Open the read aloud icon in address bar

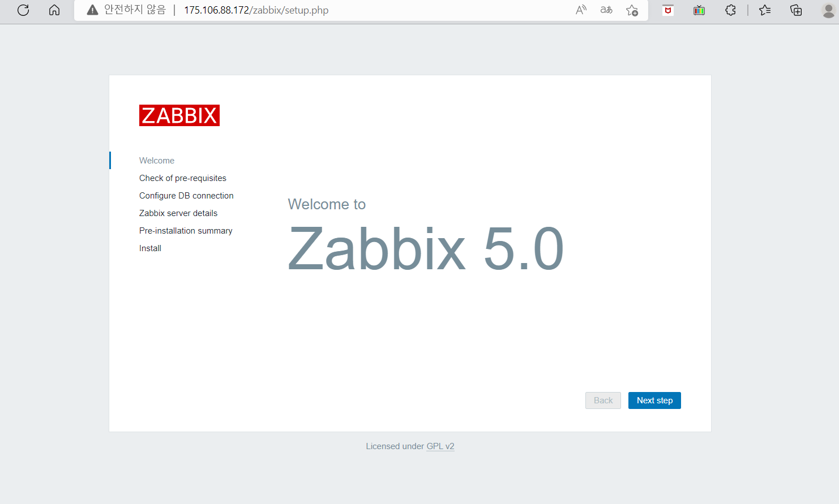point(581,10)
